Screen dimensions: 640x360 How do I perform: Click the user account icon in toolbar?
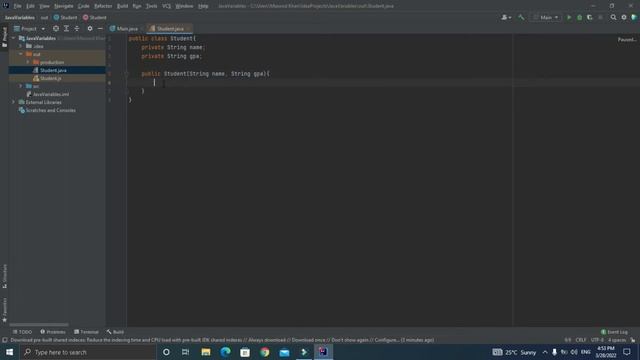(x=506, y=18)
